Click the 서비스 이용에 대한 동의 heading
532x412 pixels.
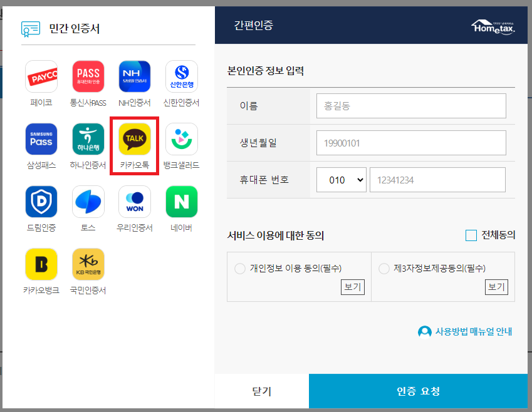[276, 235]
